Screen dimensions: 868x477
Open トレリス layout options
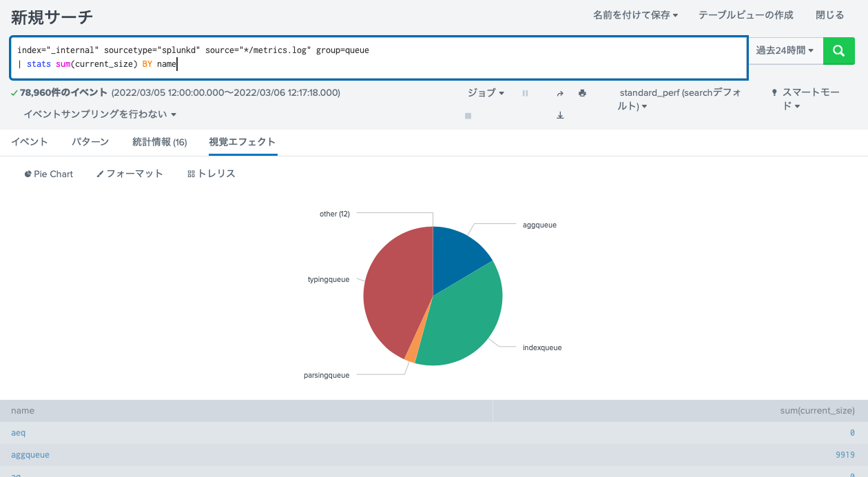coord(211,174)
